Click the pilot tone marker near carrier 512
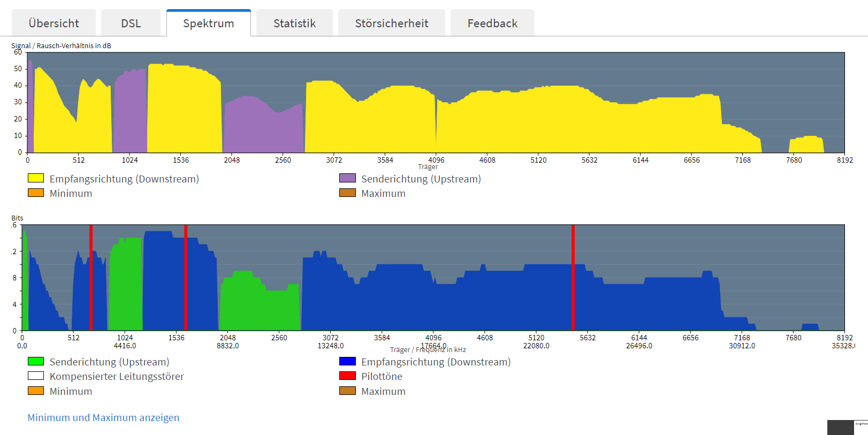868x435 pixels. click(91, 277)
